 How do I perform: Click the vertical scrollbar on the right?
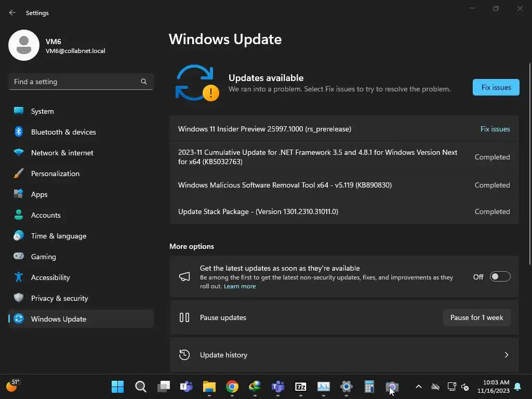click(x=530, y=164)
